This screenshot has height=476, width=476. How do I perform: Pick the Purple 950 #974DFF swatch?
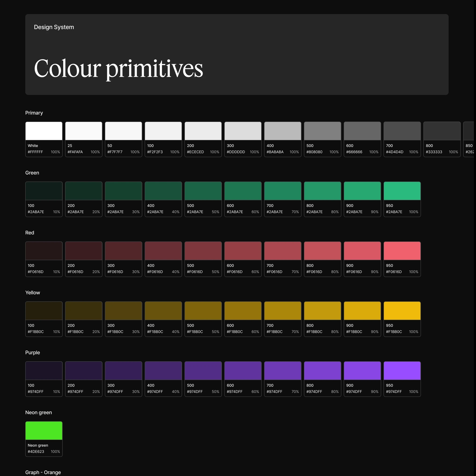(x=402, y=370)
